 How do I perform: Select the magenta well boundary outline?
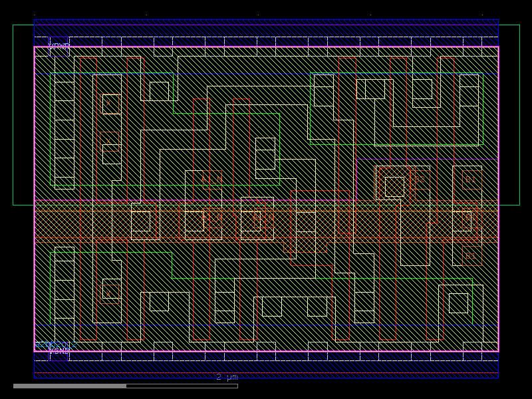click(35, 199)
